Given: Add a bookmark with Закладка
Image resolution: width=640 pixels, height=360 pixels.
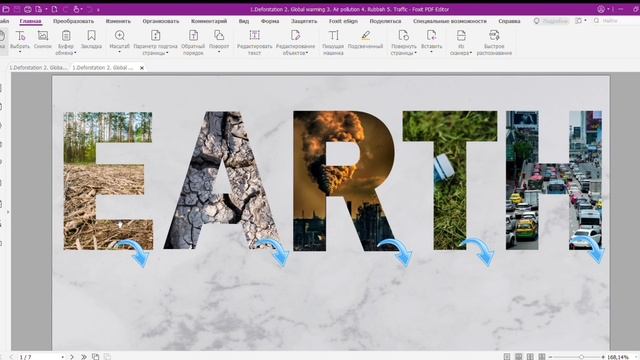Looking at the screenshot, I should (91, 36).
